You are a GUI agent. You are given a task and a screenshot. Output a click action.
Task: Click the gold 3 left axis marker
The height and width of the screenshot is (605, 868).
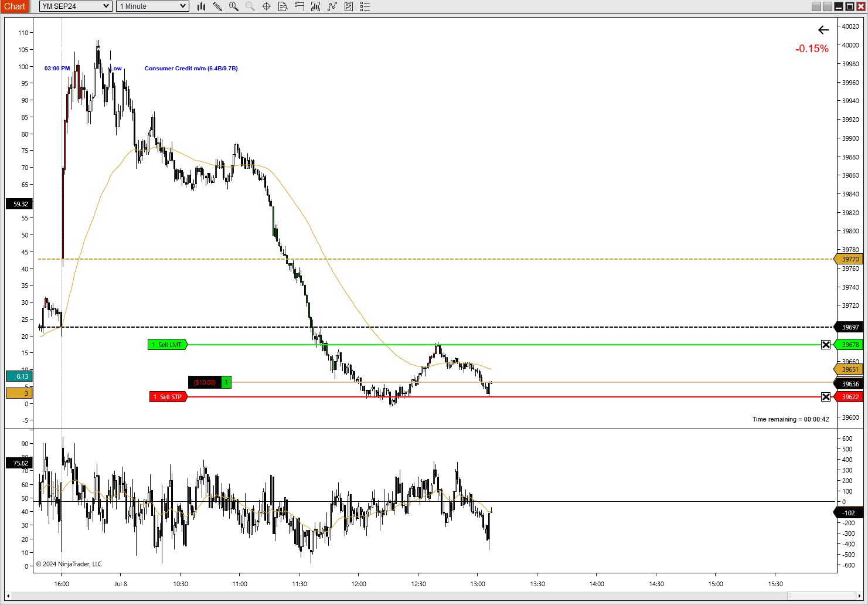pyautogui.click(x=19, y=393)
